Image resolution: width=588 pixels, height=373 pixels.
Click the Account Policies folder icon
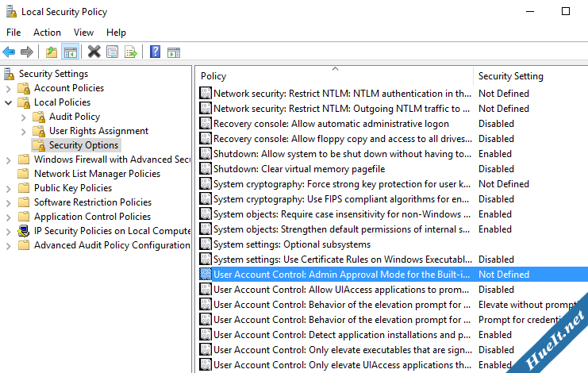coord(24,88)
